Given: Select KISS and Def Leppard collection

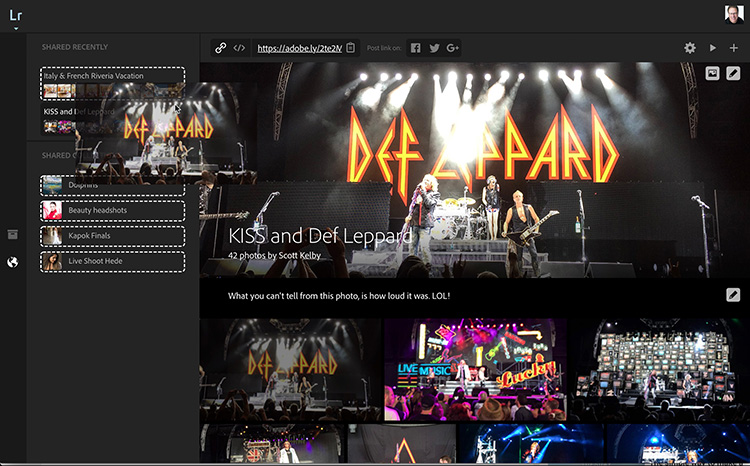Looking at the screenshot, I should [x=112, y=119].
